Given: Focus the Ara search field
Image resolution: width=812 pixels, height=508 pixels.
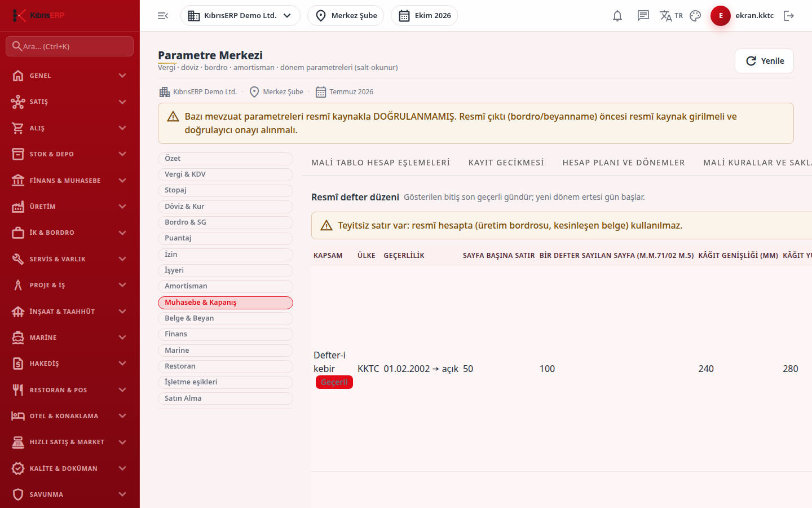Looking at the screenshot, I should click(70, 46).
